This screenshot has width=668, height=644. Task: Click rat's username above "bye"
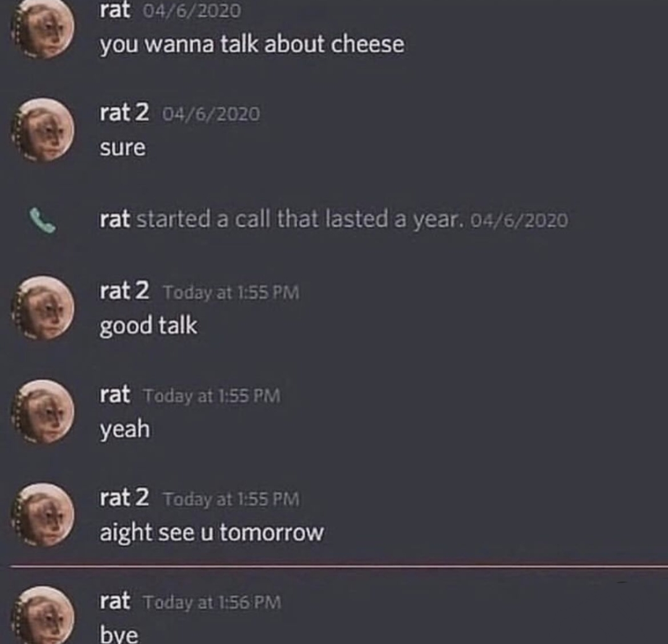point(114,601)
